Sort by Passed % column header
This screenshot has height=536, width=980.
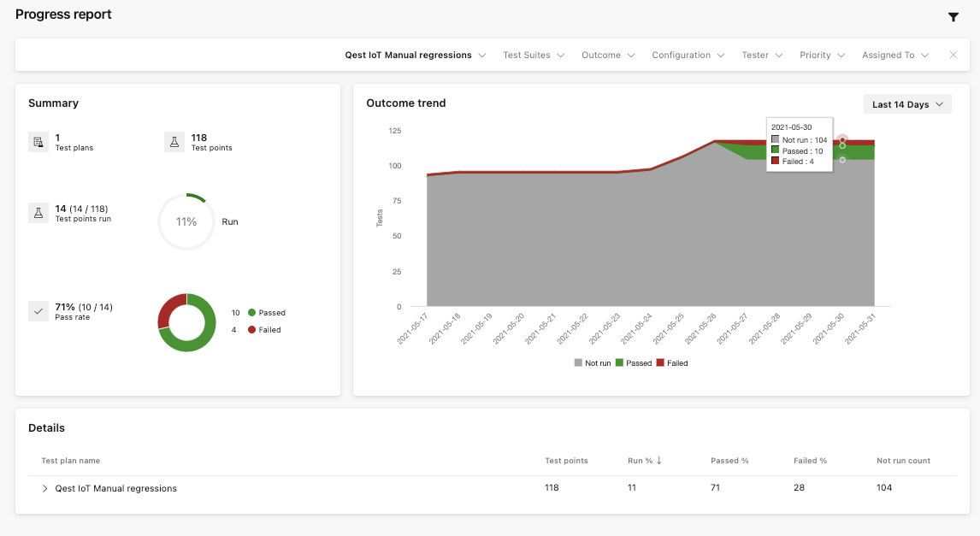[x=729, y=461]
